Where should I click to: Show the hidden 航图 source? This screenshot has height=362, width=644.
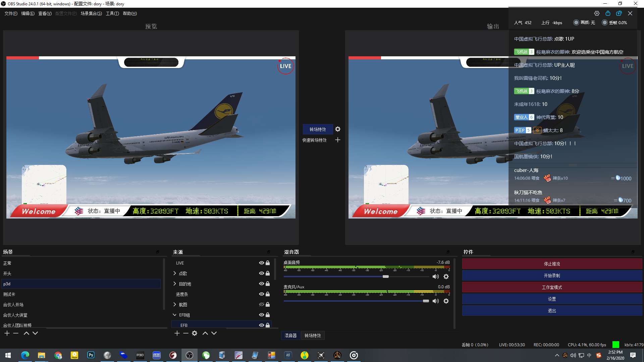pos(262,305)
